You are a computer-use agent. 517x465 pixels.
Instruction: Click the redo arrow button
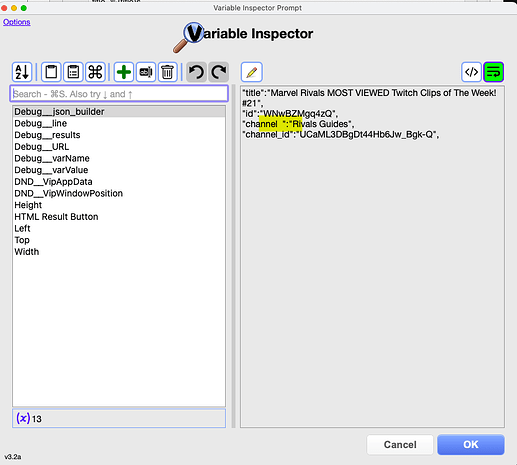click(x=219, y=72)
